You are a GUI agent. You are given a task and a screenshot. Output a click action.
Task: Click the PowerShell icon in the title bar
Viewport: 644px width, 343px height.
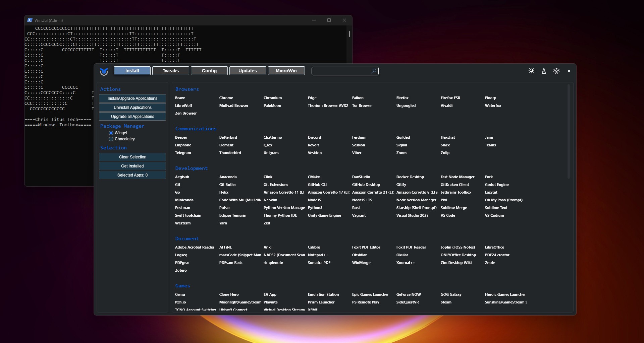pos(30,20)
